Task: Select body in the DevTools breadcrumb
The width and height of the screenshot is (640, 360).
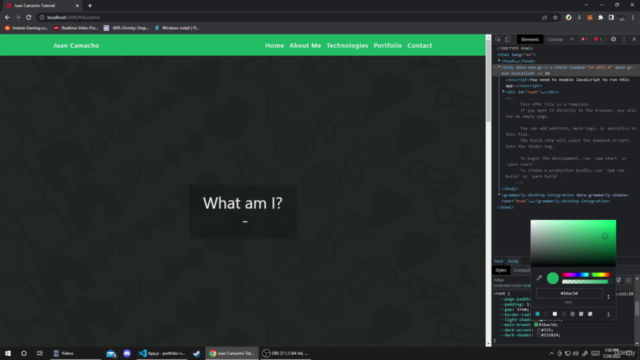Action: pyautogui.click(x=513, y=261)
